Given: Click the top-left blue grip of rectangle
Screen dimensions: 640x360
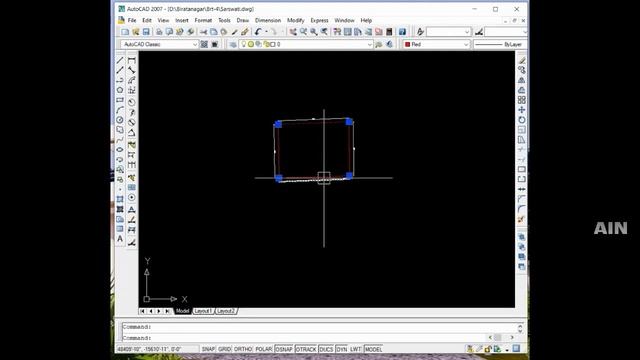Looking at the screenshot, I should (278, 124).
